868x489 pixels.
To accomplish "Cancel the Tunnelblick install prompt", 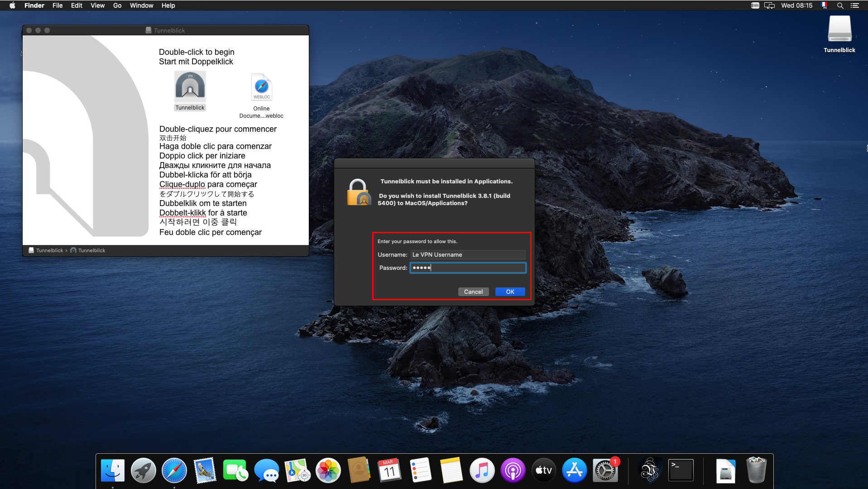I will [x=473, y=292].
